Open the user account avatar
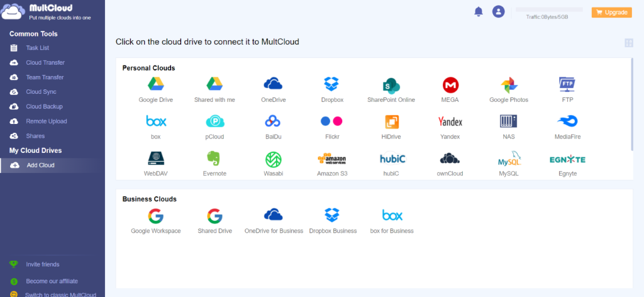 pos(498,11)
